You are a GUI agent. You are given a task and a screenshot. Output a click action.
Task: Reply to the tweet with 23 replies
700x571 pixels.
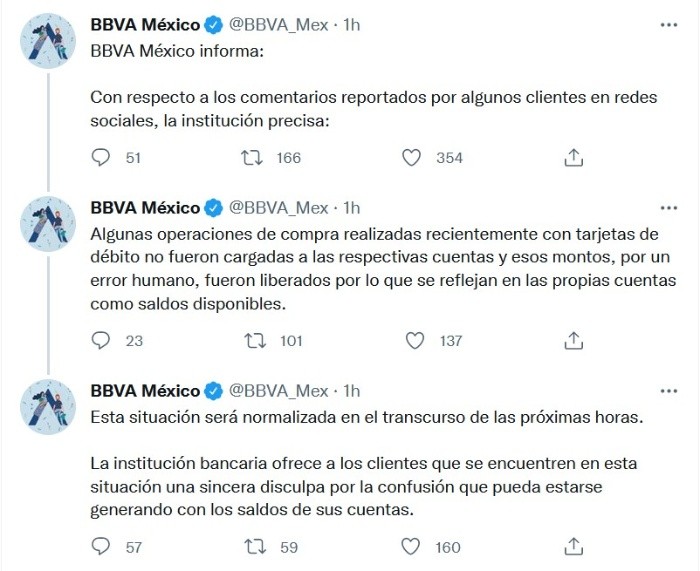tap(100, 340)
